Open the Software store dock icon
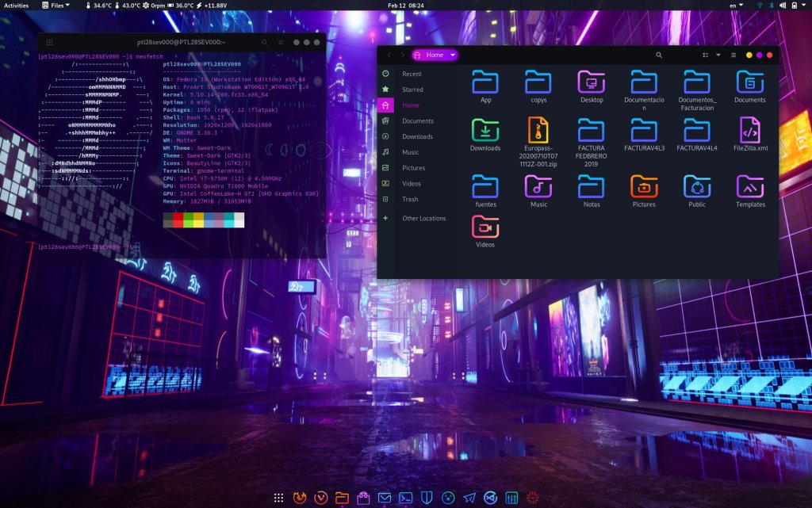This screenshot has height=508, width=812. point(363,498)
